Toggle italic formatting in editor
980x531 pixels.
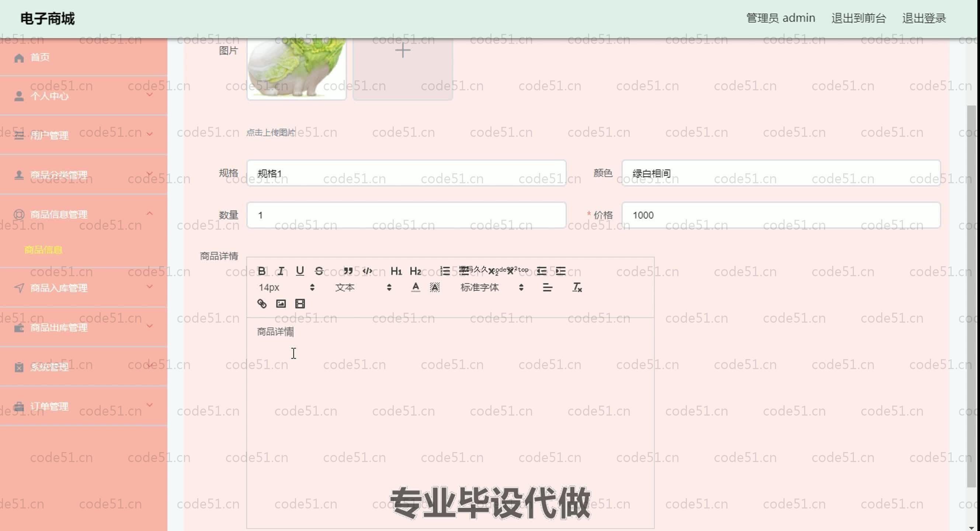tap(281, 271)
